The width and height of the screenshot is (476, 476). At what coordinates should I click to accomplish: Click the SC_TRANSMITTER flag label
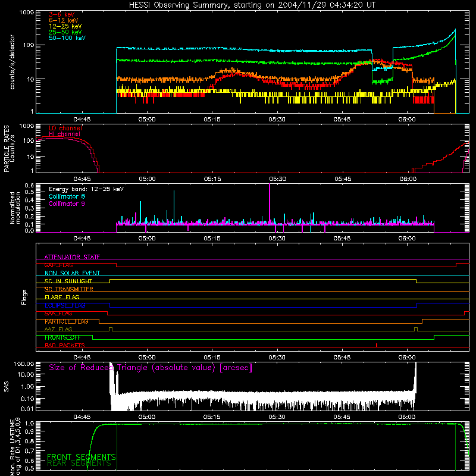tap(69, 289)
